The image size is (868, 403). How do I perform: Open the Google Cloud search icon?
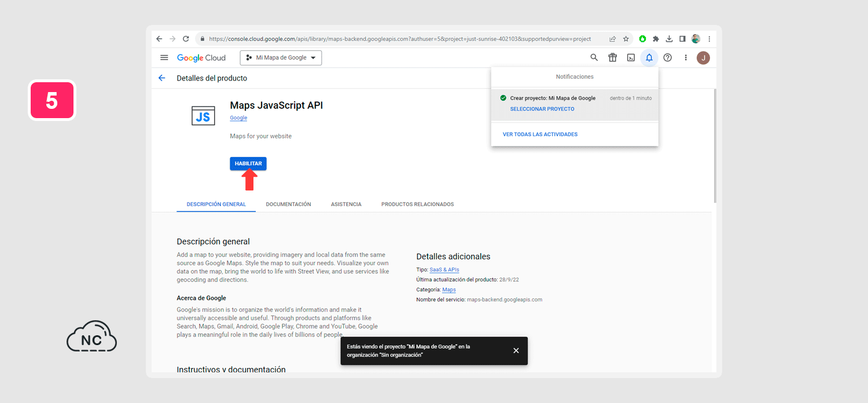[594, 57]
